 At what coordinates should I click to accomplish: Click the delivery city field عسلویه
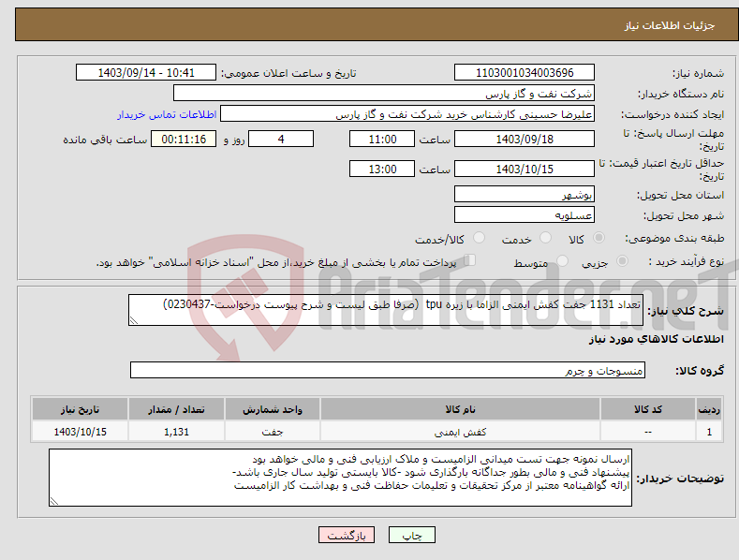[x=525, y=215]
